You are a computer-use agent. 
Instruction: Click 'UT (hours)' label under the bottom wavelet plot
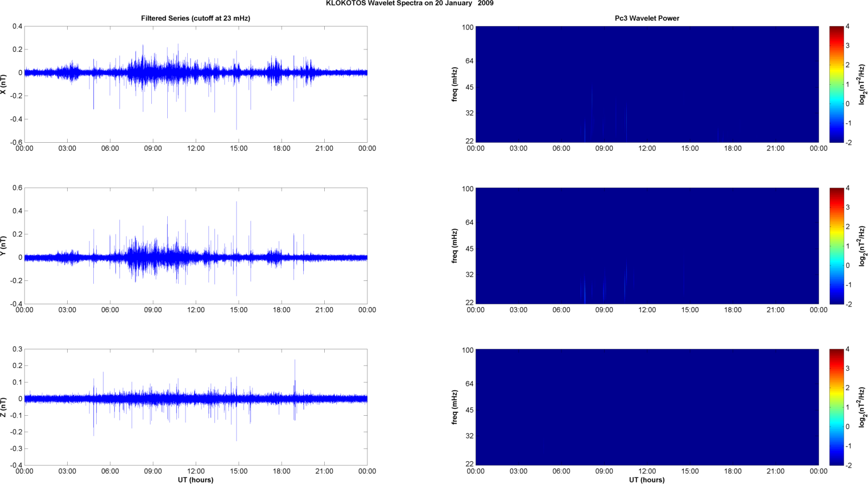(x=647, y=480)
